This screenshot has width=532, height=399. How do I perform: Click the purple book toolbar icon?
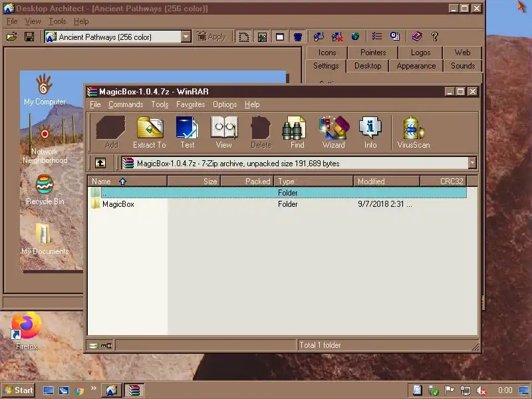[417, 37]
